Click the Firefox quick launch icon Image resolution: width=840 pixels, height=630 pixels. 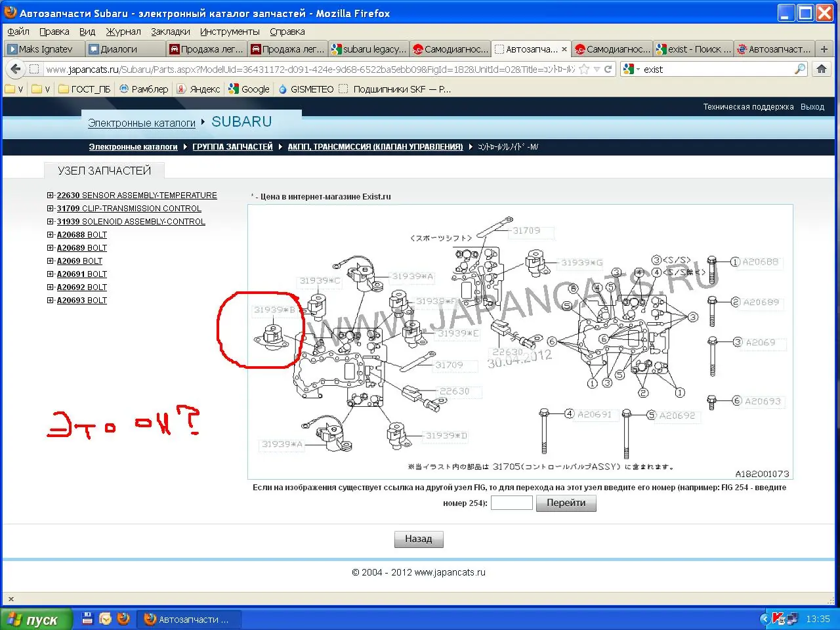pos(123,618)
